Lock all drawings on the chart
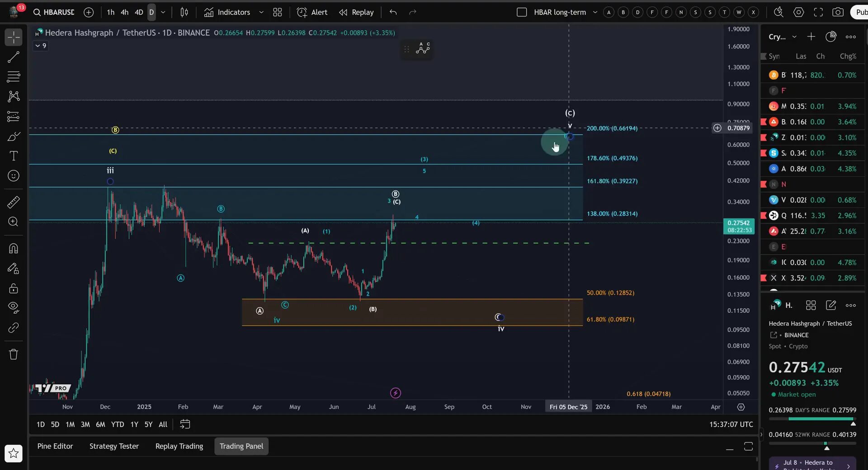Screen dimensions: 868x470 click(x=14, y=288)
